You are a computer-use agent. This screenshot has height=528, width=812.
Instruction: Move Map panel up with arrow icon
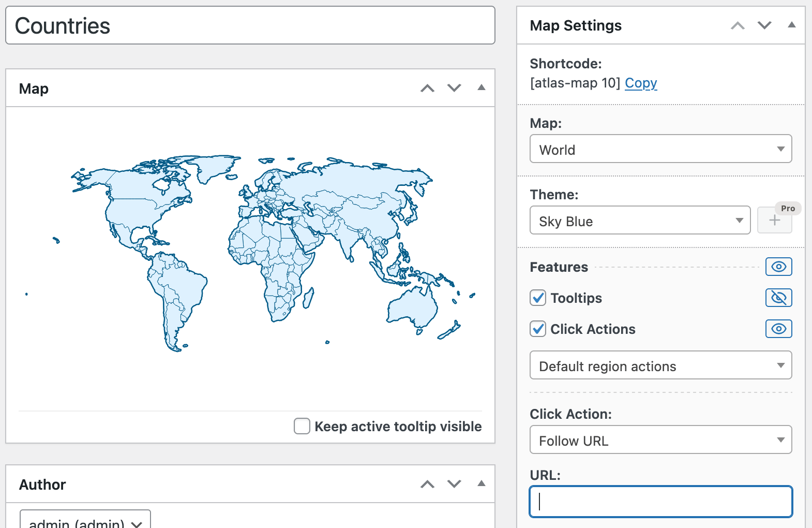pos(427,88)
